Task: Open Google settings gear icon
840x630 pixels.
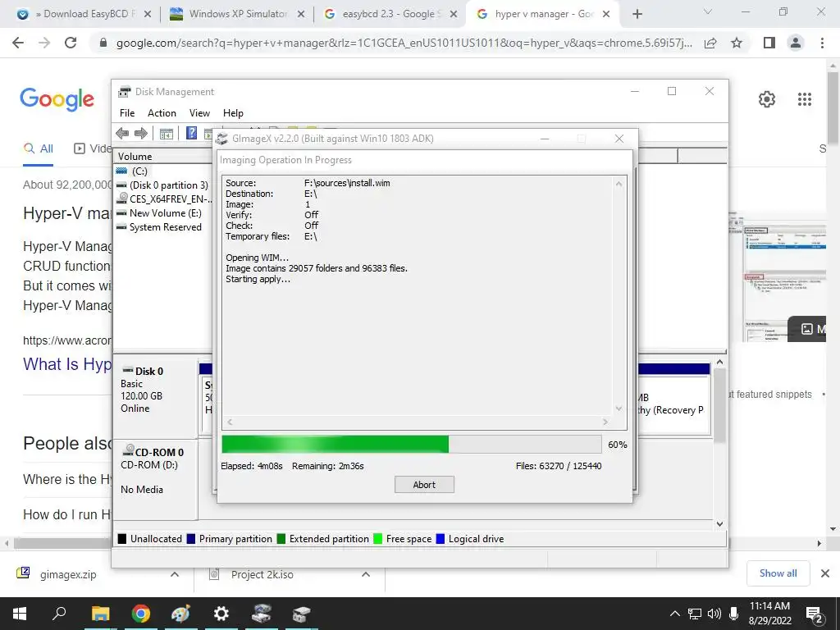Action: point(767,99)
